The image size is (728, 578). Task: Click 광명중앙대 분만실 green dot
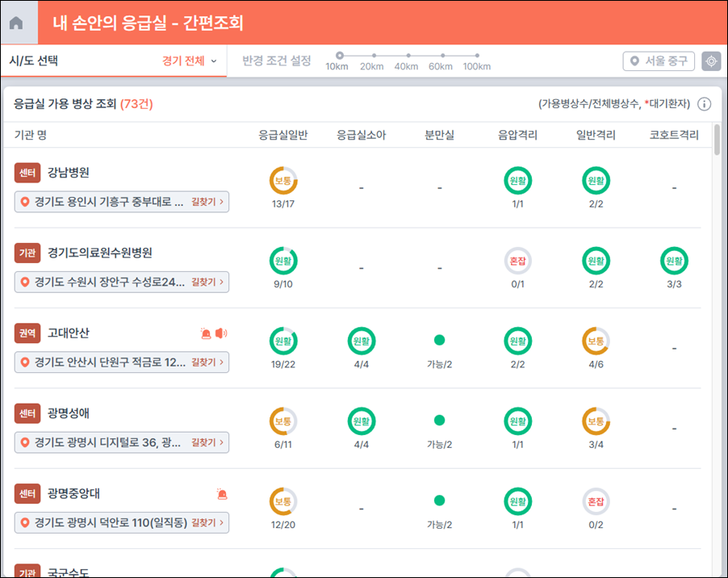[439, 501]
